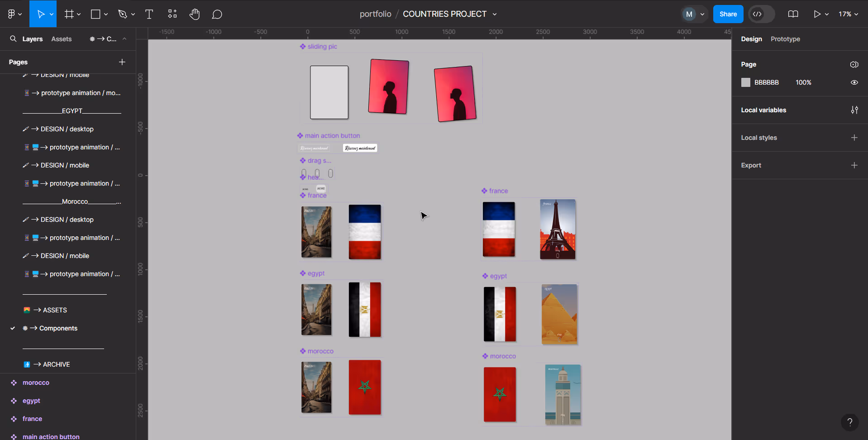The height and width of the screenshot is (440, 868).
Task: Open the 17% zoom dropdown
Action: (849, 14)
